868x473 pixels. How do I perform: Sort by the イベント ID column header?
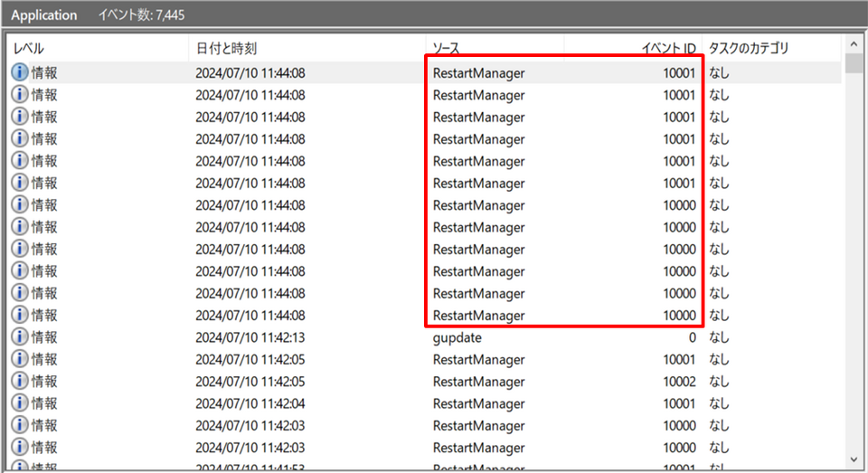tap(633, 48)
